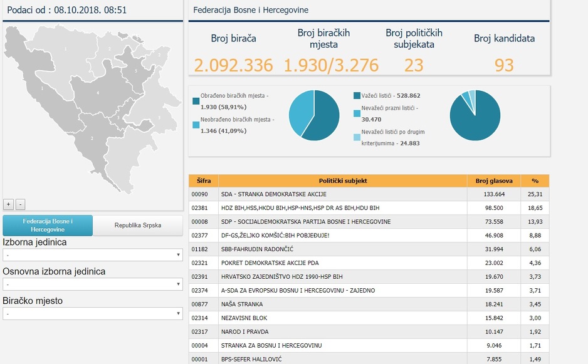The width and height of the screenshot is (588, 364).
Task: Click the Obrađeno biračkih mjesta legend square
Action: pyautogui.click(x=196, y=100)
